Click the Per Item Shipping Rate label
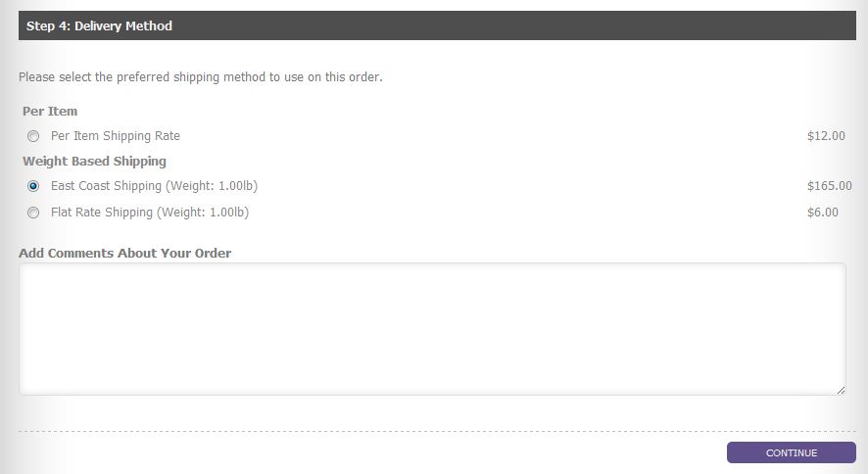This screenshot has width=868, height=474. coord(116,136)
